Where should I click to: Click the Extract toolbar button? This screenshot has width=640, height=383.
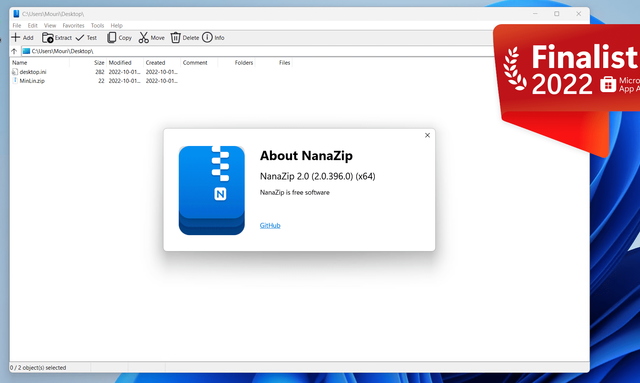57,38
